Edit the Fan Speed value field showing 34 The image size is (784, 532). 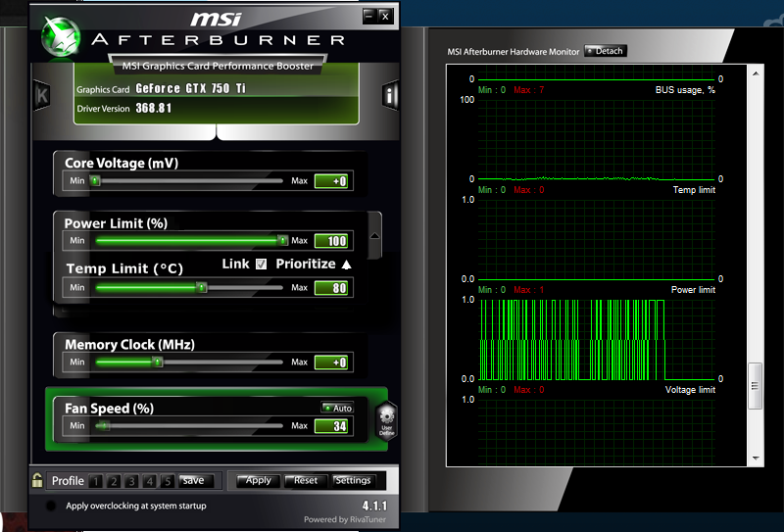(331, 426)
